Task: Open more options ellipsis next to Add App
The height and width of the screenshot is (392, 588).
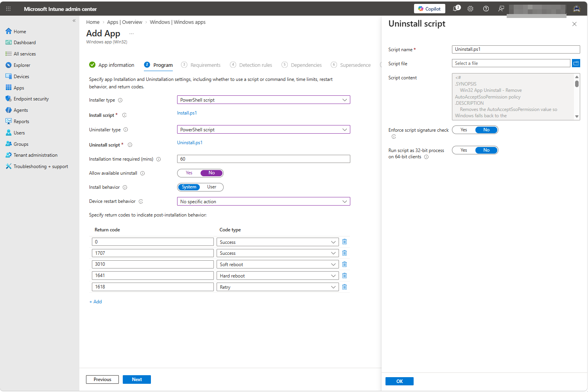Action: pyautogui.click(x=131, y=34)
